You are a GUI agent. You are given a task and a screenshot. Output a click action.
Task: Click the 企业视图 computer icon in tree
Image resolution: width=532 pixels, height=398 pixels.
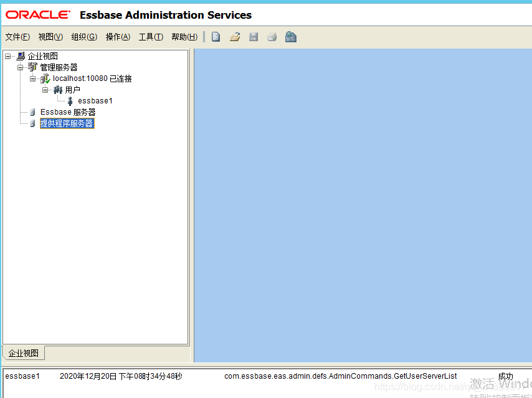(x=19, y=55)
